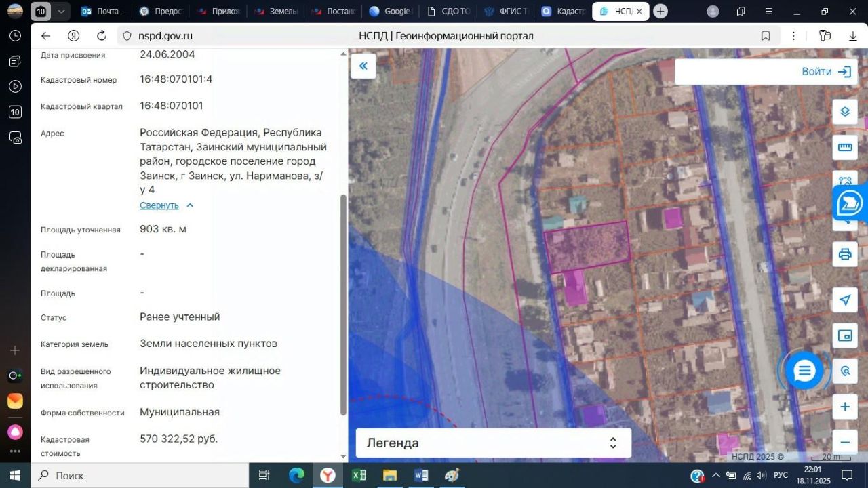
Task: Click the Windows Поиск search box
Action: [x=140, y=475]
